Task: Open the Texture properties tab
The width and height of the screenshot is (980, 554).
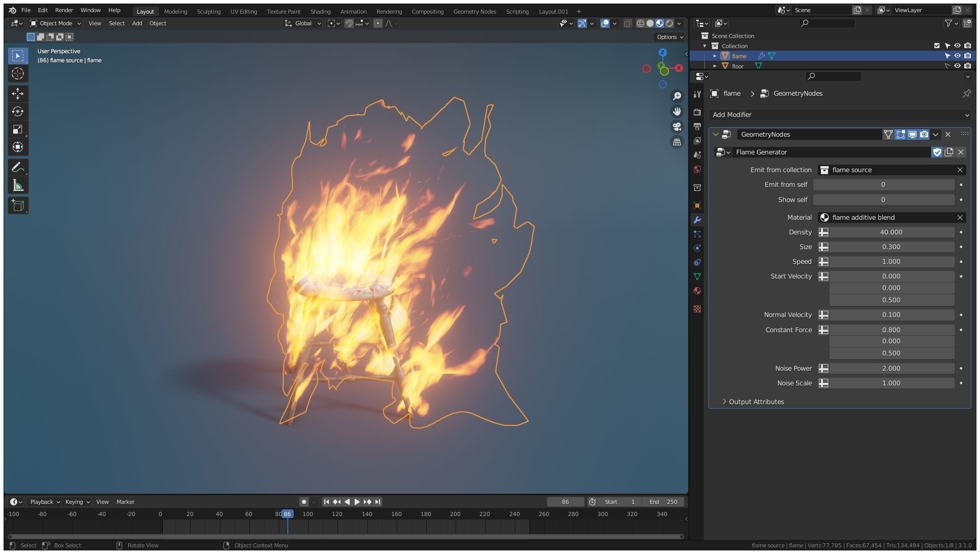Action: [x=697, y=309]
